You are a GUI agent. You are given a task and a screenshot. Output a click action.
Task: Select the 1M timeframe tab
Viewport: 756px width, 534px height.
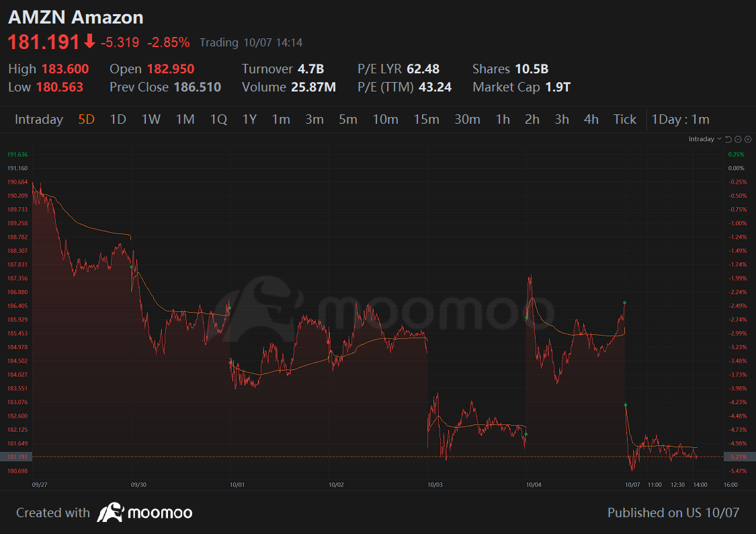pyautogui.click(x=185, y=119)
